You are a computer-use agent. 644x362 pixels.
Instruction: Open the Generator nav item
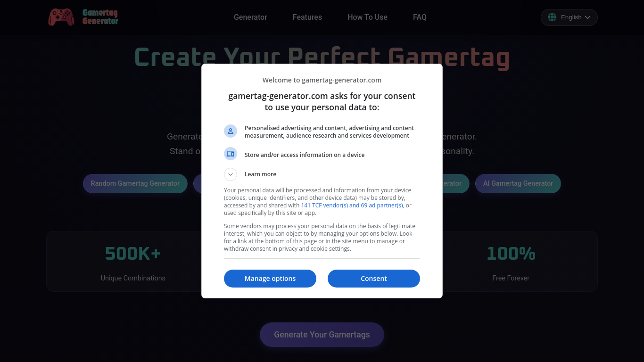[250, 17]
